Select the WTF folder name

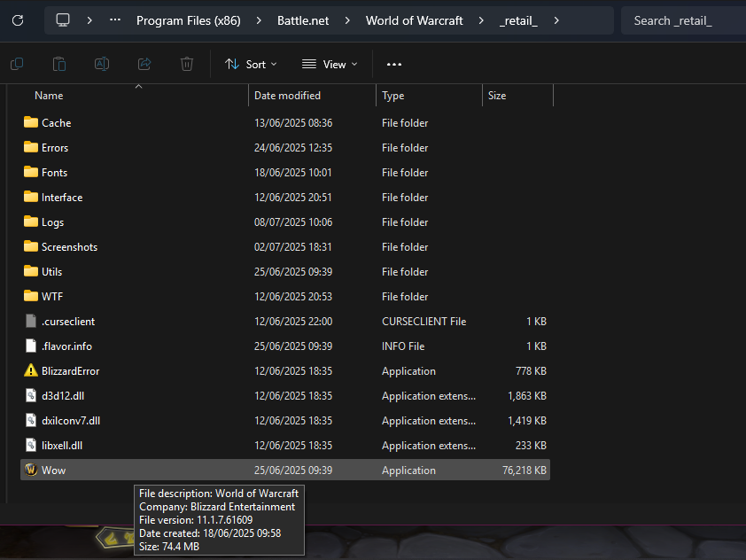pos(52,297)
